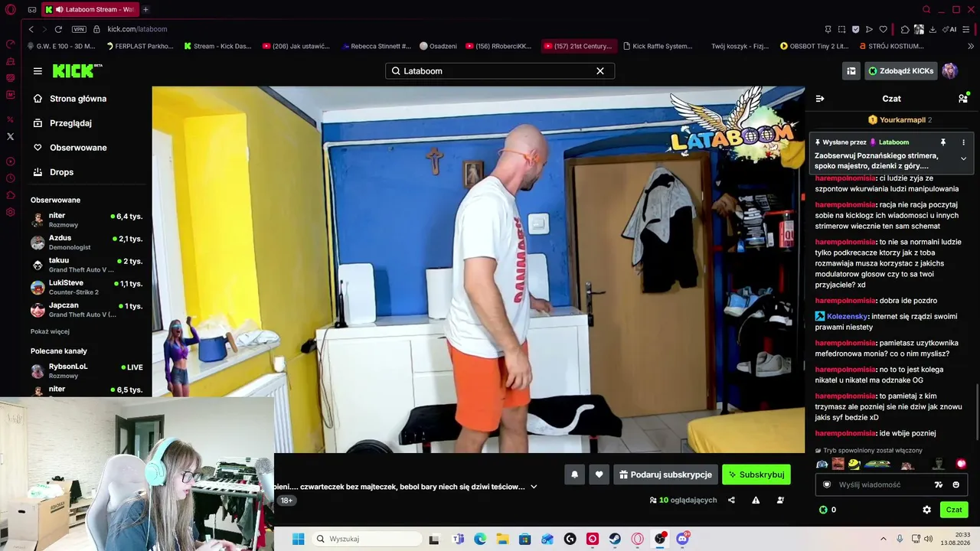Open a new browser tab

[145, 9]
